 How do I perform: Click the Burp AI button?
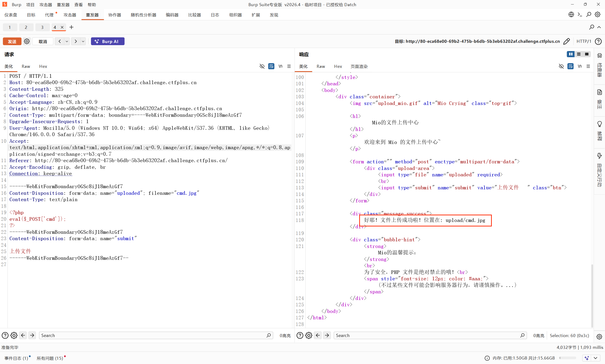108,41
